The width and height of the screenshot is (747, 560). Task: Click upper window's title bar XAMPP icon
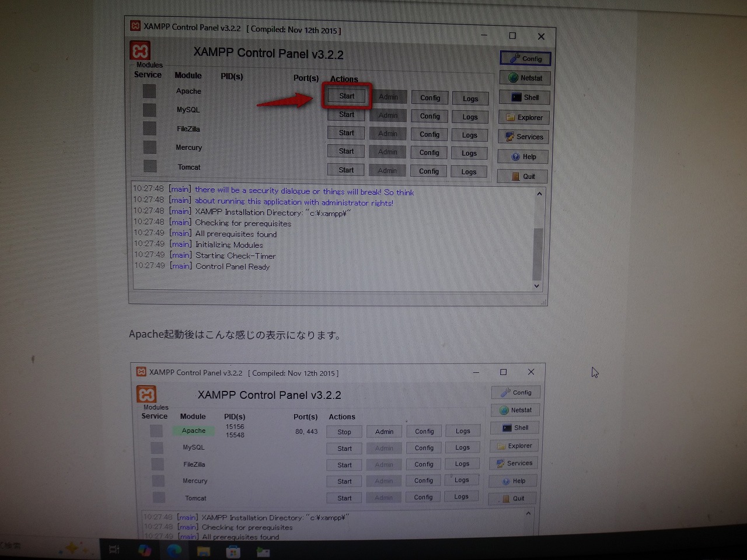coord(135,26)
